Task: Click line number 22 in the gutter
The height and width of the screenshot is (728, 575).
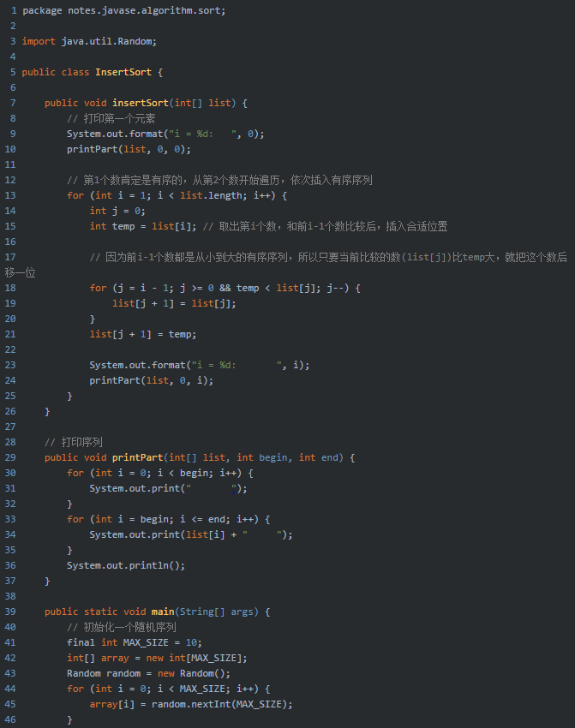Action: (x=10, y=349)
